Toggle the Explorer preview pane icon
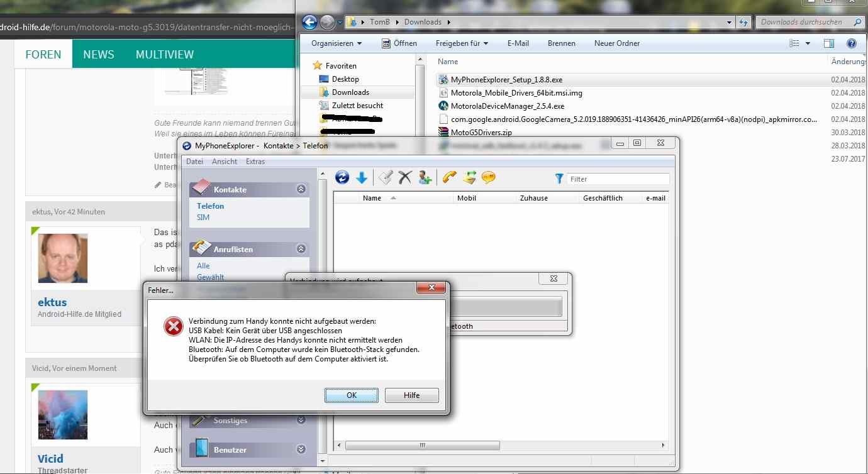 (829, 43)
